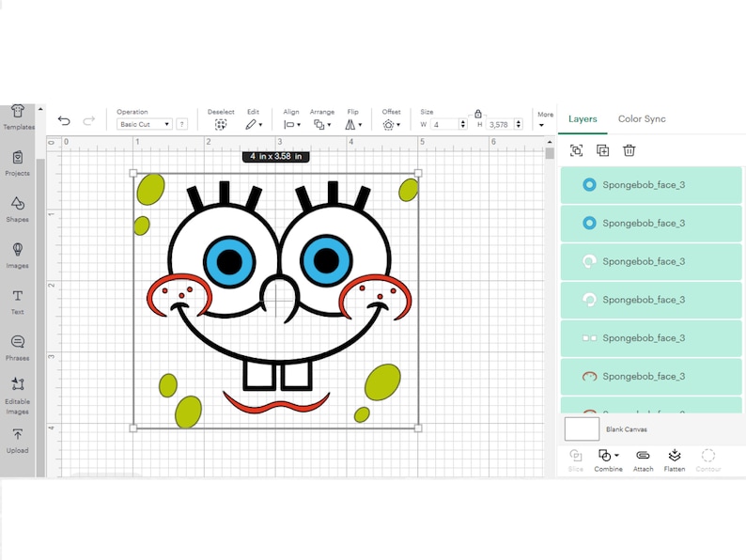Open the Upload tool
This screenshot has width=746, height=560.
pyautogui.click(x=18, y=441)
